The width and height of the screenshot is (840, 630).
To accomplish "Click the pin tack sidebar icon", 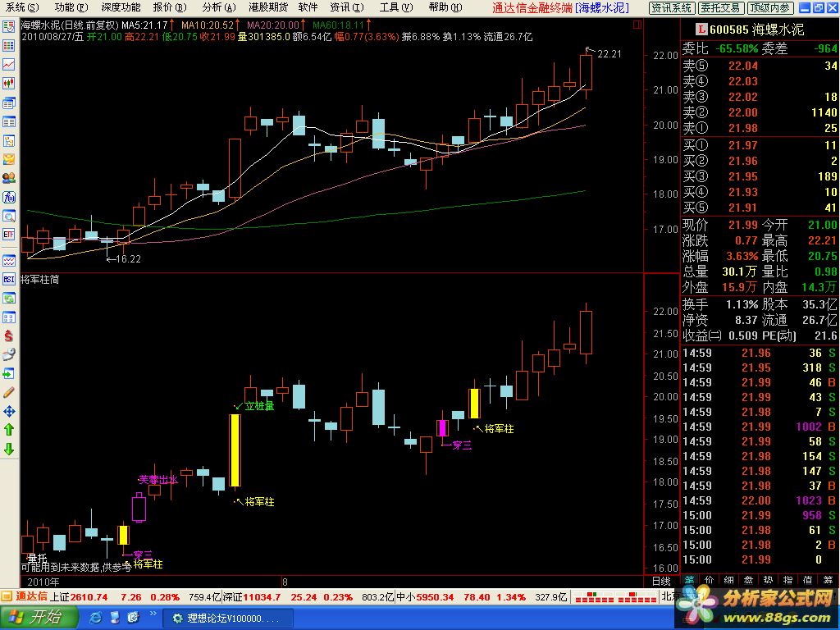I will [x=8, y=354].
